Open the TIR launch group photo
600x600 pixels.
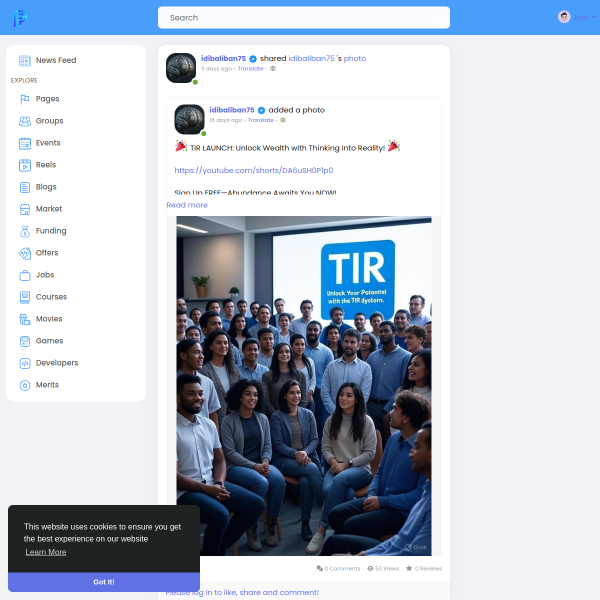[x=303, y=385]
